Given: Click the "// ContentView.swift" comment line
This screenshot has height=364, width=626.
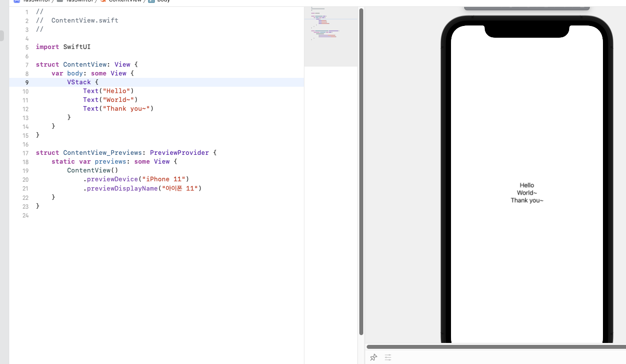Looking at the screenshot, I should coord(77,21).
